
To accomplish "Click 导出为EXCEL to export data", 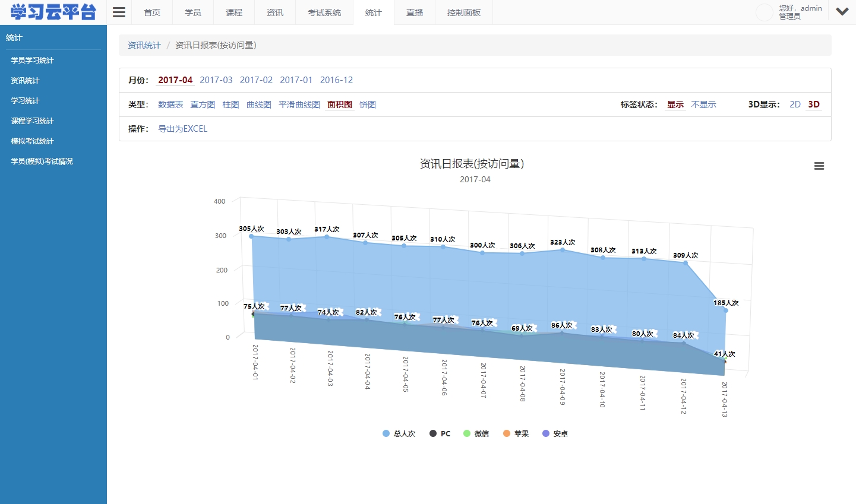I will pyautogui.click(x=182, y=128).
